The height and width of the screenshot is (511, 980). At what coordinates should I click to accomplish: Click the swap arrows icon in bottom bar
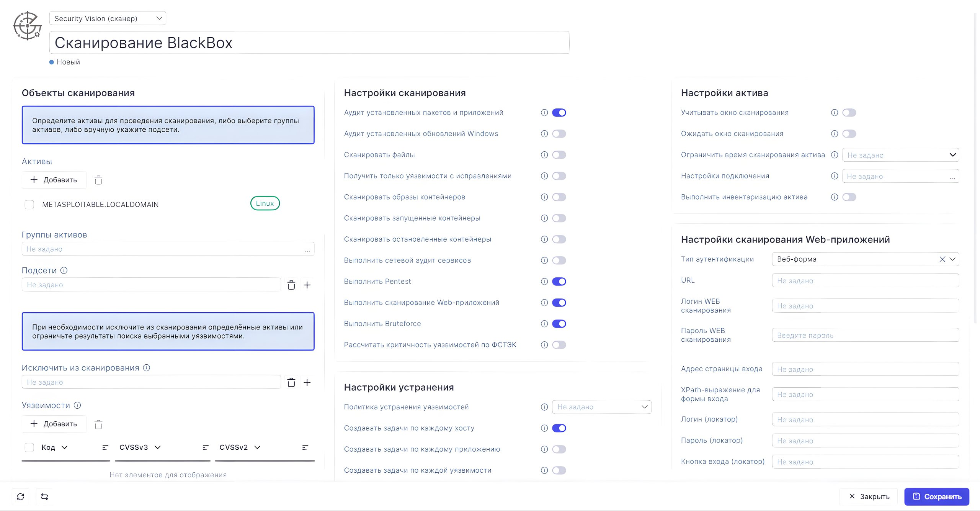[x=44, y=496]
